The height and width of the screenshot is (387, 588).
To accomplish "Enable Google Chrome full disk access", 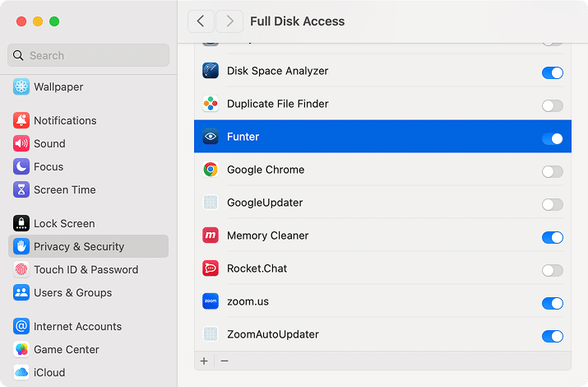I will point(553,171).
